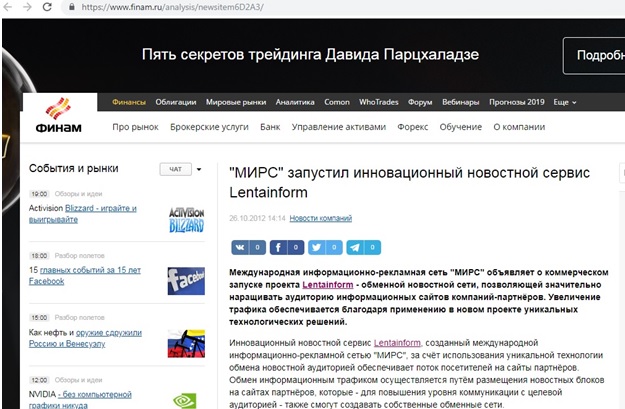Go to Банк section
Viewport: 625px width, 409px height.
click(270, 127)
